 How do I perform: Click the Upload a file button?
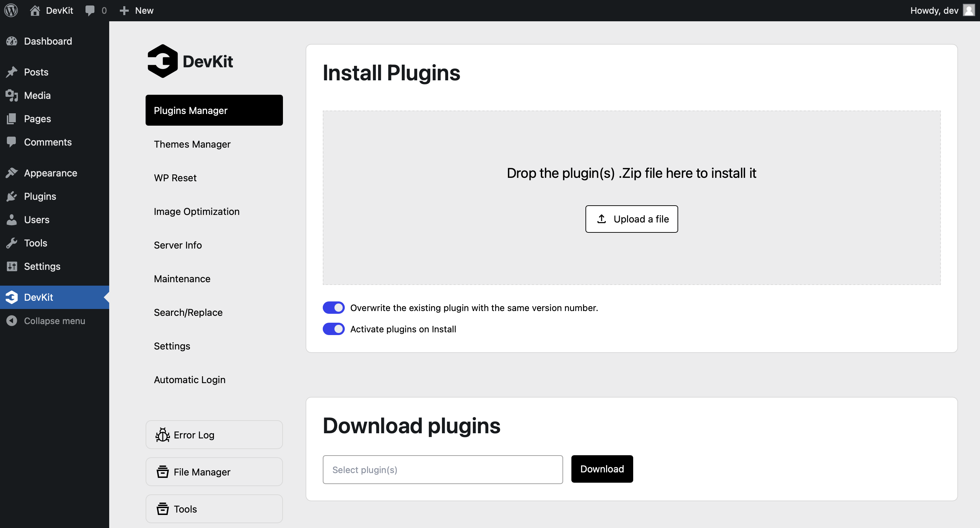coord(631,219)
